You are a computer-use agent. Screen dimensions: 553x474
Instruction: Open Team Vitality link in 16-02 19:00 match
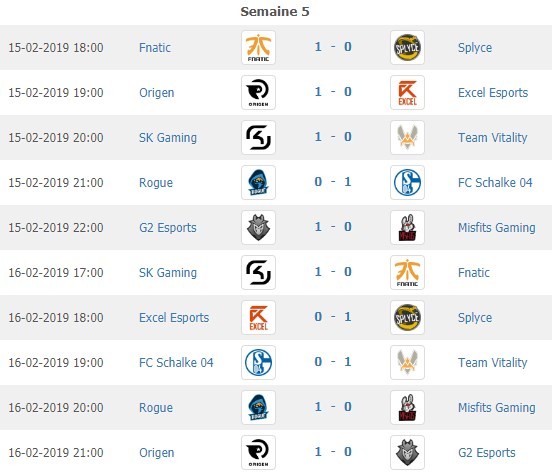pos(492,363)
